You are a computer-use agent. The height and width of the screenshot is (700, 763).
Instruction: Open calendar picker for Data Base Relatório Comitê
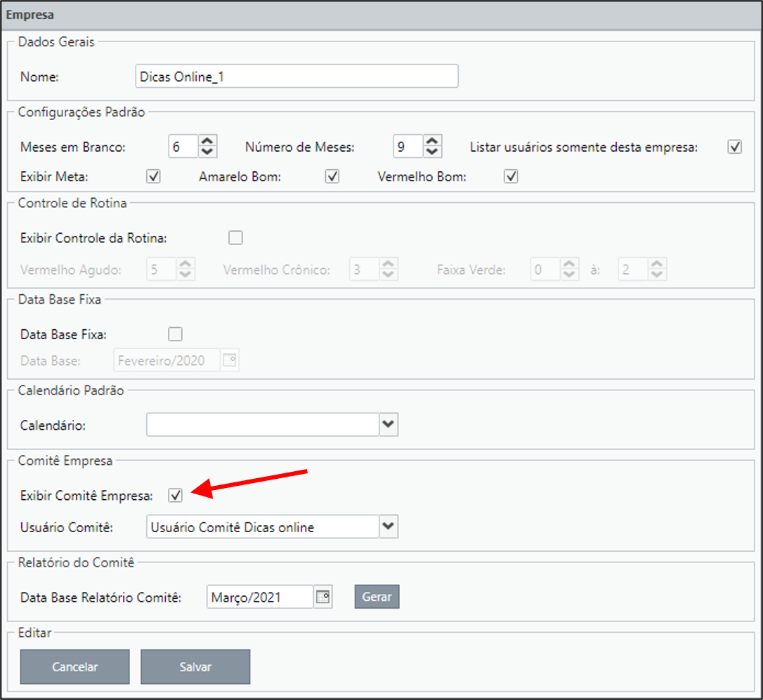click(x=323, y=596)
